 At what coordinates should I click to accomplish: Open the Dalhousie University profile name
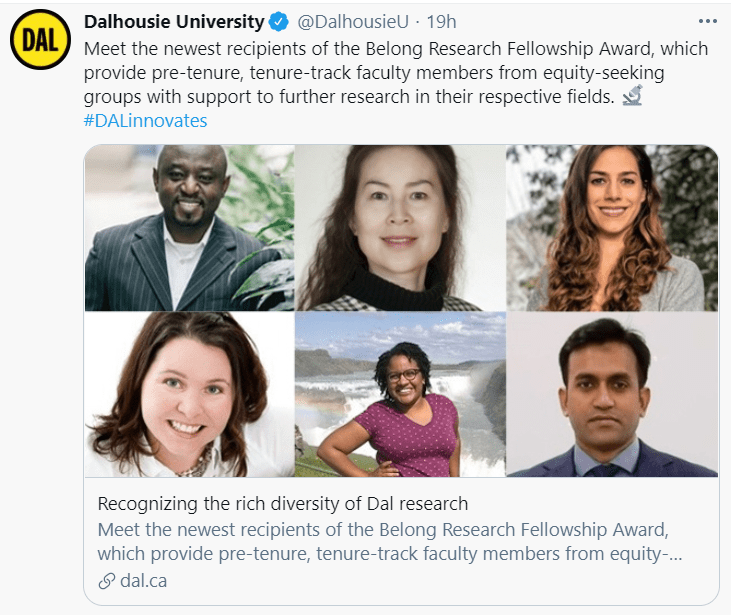click(174, 22)
